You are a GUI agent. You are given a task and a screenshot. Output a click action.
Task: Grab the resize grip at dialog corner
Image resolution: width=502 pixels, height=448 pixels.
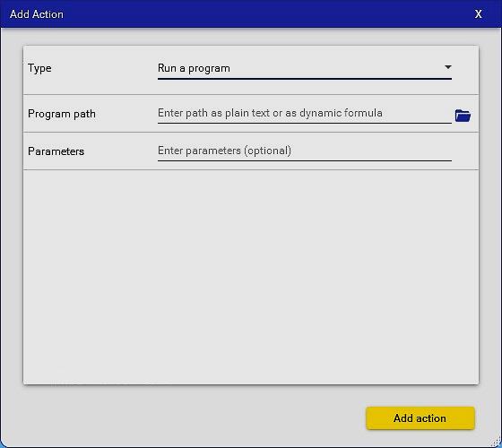496,443
